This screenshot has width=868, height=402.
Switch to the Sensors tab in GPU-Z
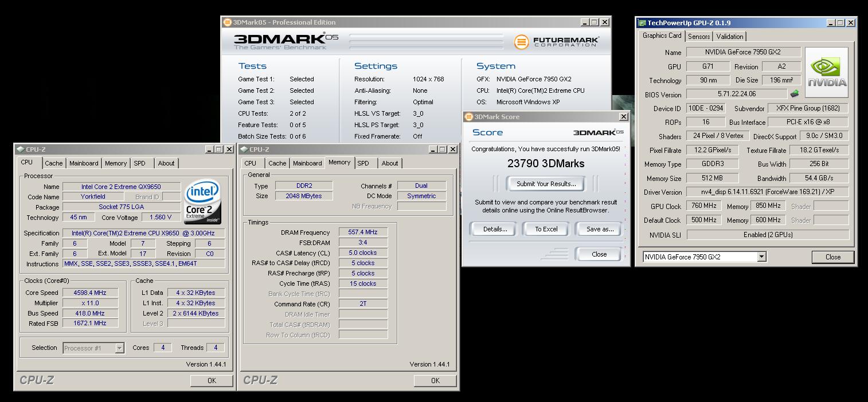pyautogui.click(x=699, y=36)
